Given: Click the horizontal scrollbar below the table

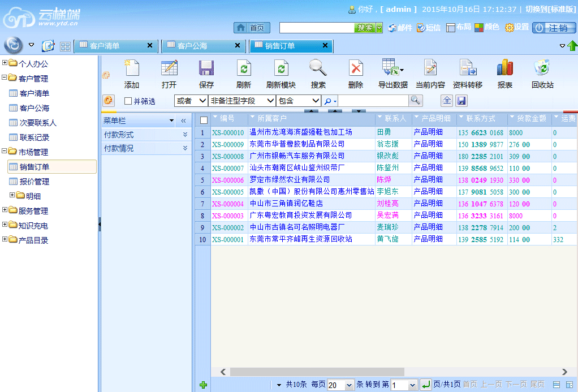Looking at the screenshot, I should (317, 372).
